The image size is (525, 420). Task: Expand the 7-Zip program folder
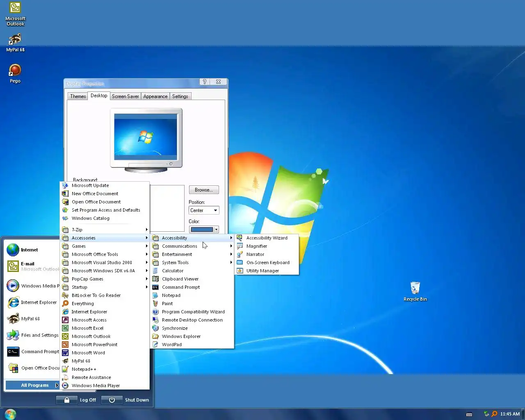[x=105, y=230]
